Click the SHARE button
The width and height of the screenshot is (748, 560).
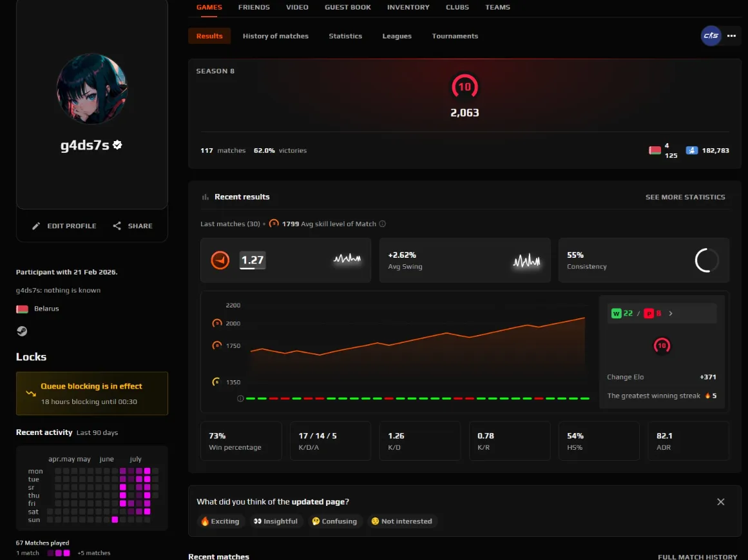(x=133, y=226)
